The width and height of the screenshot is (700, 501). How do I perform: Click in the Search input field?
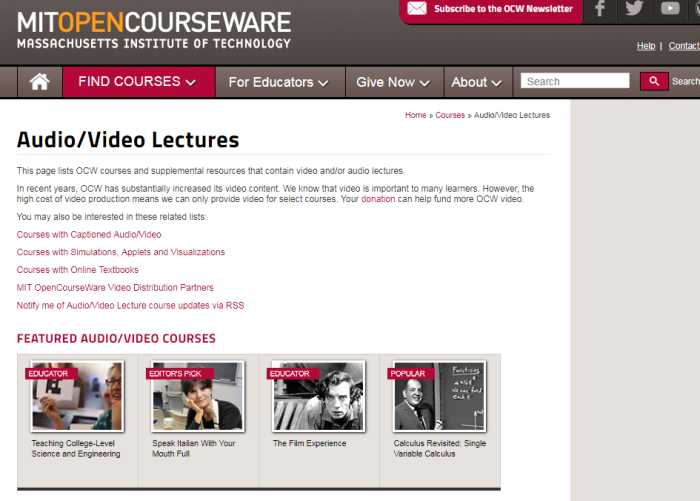(x=575, y=81)
